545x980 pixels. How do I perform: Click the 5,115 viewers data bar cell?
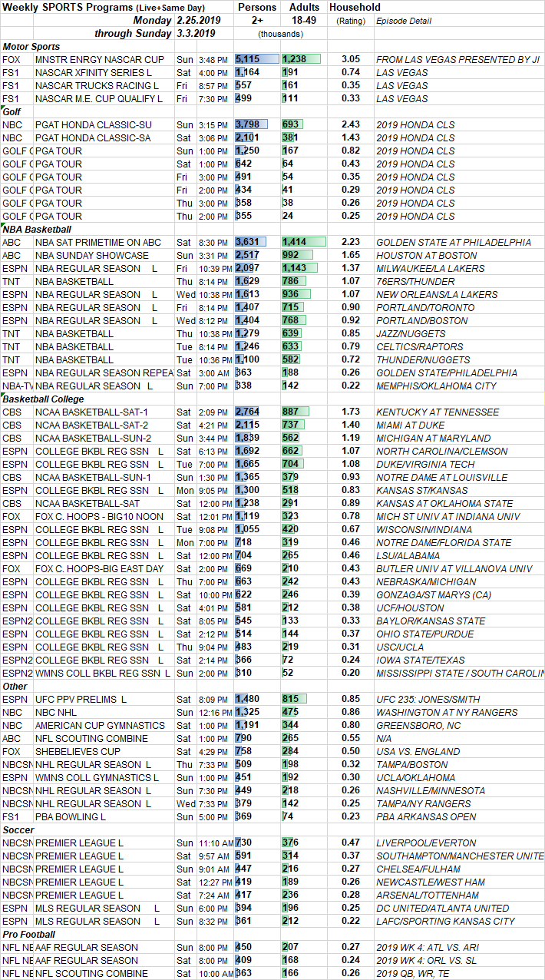click(256, 59)
